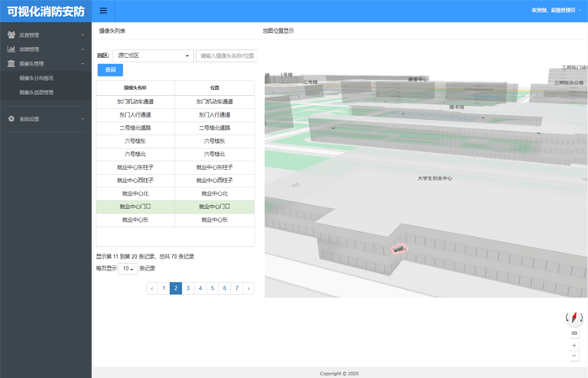Screen dimensions: 588x378
Task: Open the user account dropdown at top right
Action: (556, 11)
